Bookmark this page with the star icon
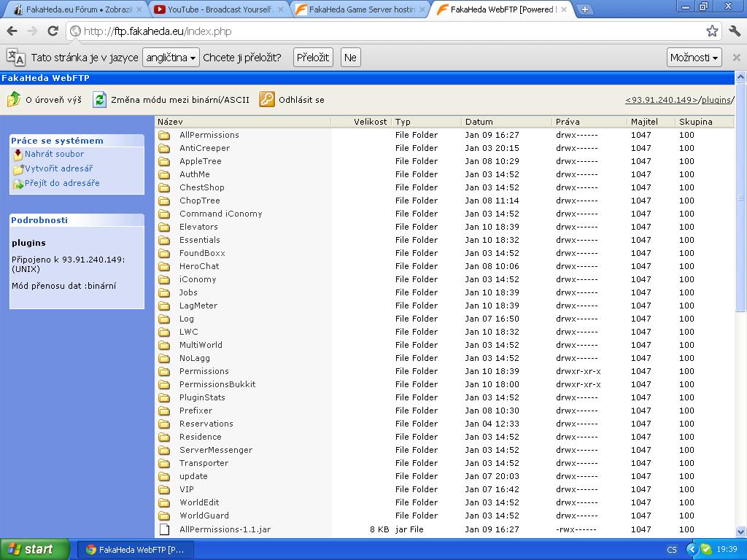This screenshot has height=560, width=747. (x=712, y=31)
